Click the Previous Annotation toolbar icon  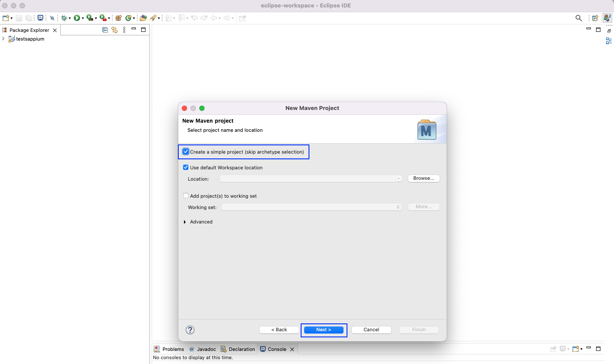[x=181, y=18]
